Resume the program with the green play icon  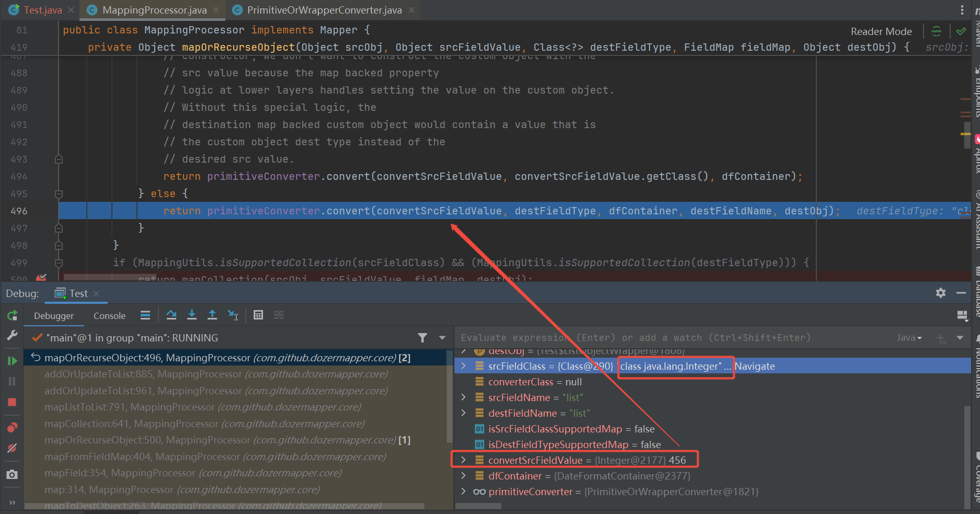(x=12, y=361)
